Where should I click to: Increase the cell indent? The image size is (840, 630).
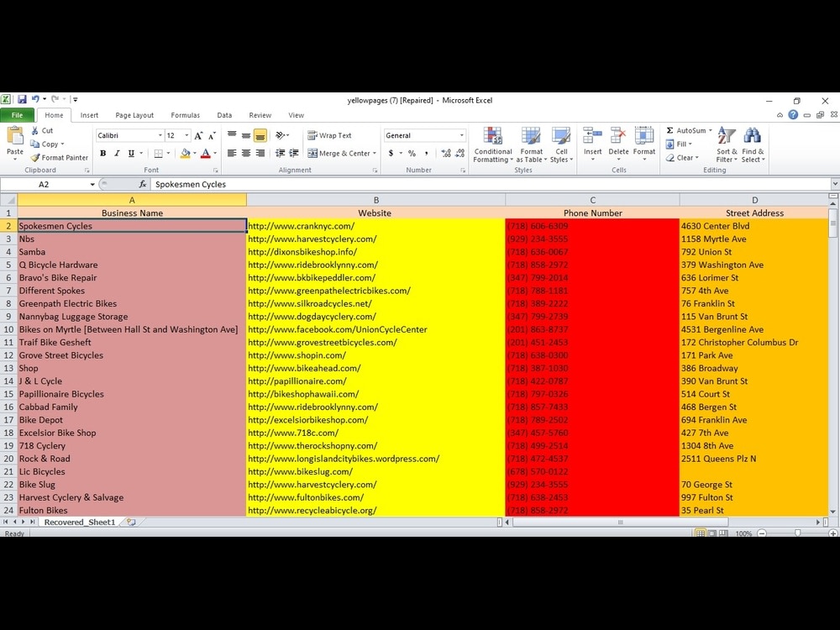[294, 153]
